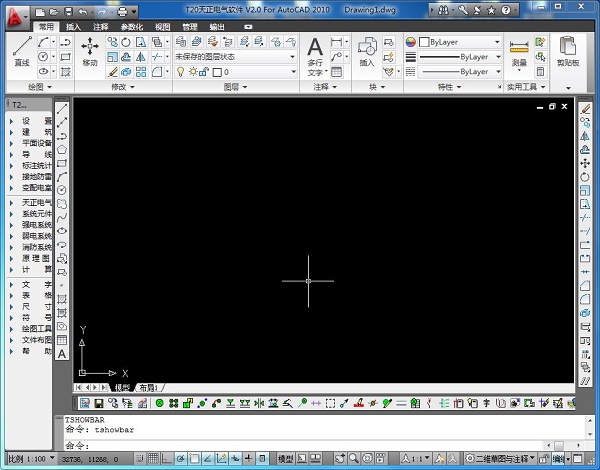The width and height of the screenshot is (600, 470).
Task: Toggle snap mode in status bar
Action: 140,458
